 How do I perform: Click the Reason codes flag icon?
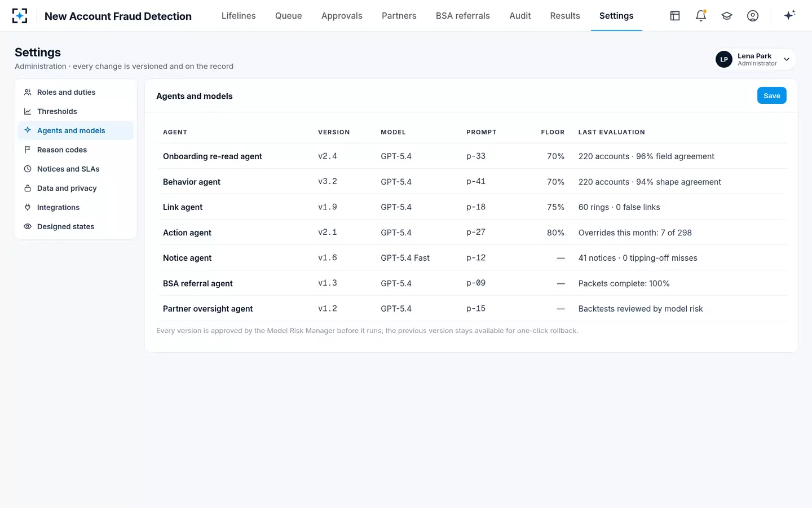(x=28, y=150)
